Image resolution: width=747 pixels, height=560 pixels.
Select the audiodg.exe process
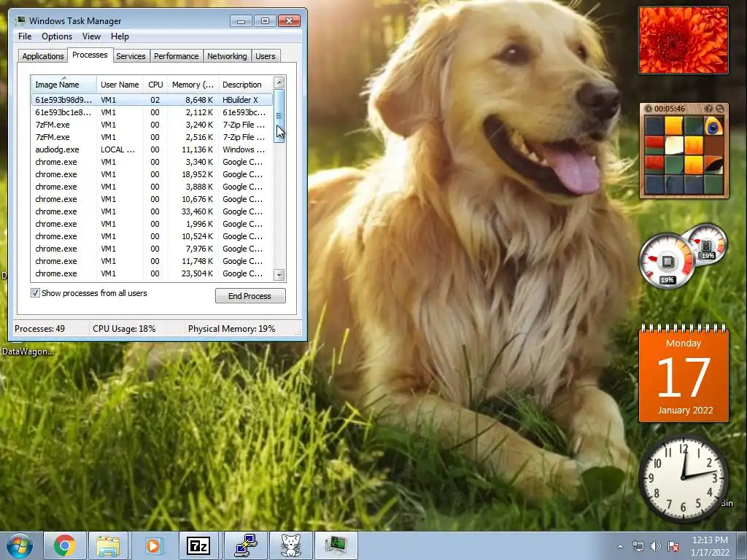[152, 149]
